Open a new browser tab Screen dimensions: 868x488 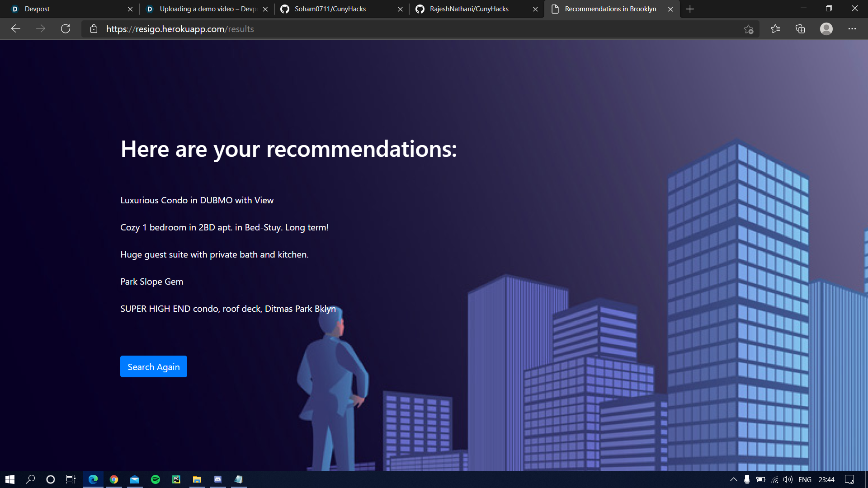point(690,9)
